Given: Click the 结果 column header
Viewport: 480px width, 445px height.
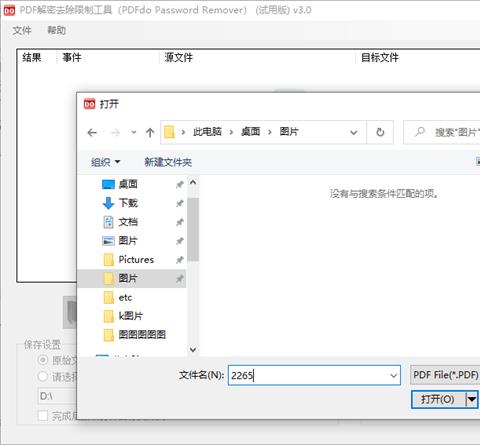Looking at the screenshot, I should pyautogui.click(x=32, y=57).
